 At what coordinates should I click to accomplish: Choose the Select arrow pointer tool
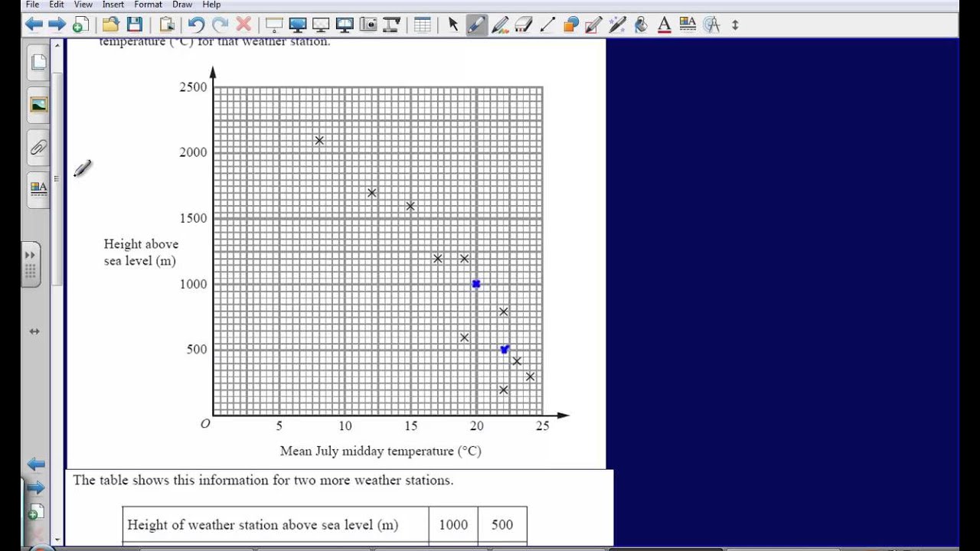pos(452,24)
